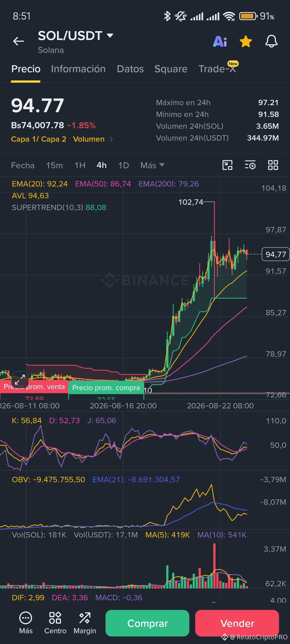Screen dimensions: 290x644
Task: Open Capa 1/ Capa 2 tag
Action: click(39, 139)
